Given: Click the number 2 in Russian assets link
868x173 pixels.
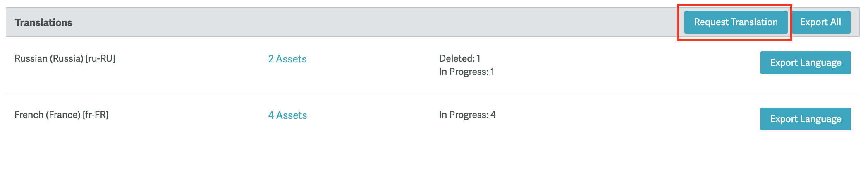Looking at the screenshot, I should tap(271, 59).
